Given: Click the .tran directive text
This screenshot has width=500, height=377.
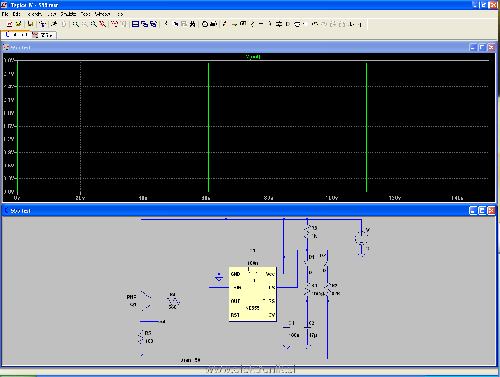Looking at the screenshot, I should (x=190, y=360).
